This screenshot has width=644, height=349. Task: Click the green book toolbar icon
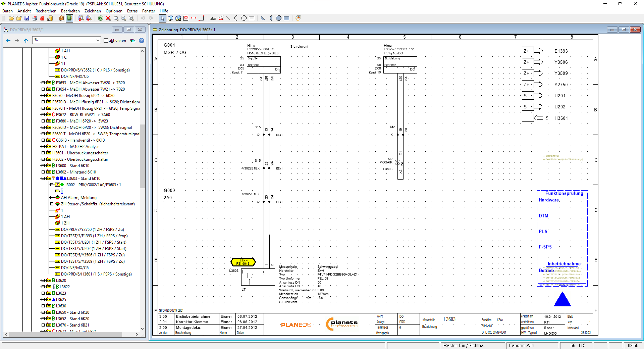pyautogui.click(x=69, y=18)
